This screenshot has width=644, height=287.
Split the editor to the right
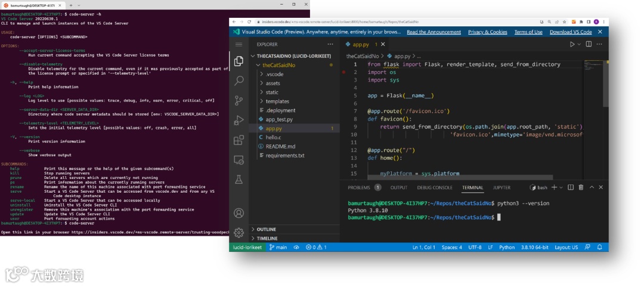(x=589, y=44)
